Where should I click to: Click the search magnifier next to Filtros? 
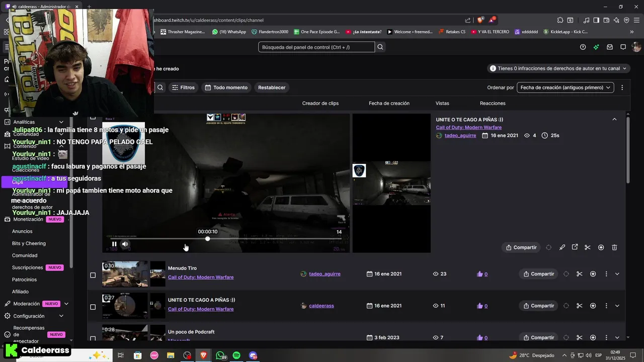pos(160,87)
